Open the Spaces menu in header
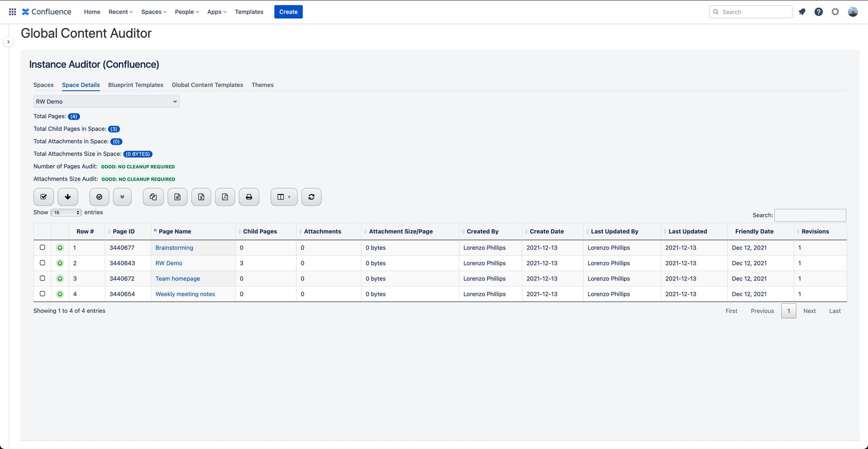The image size is (868, 449). (154, 11)
